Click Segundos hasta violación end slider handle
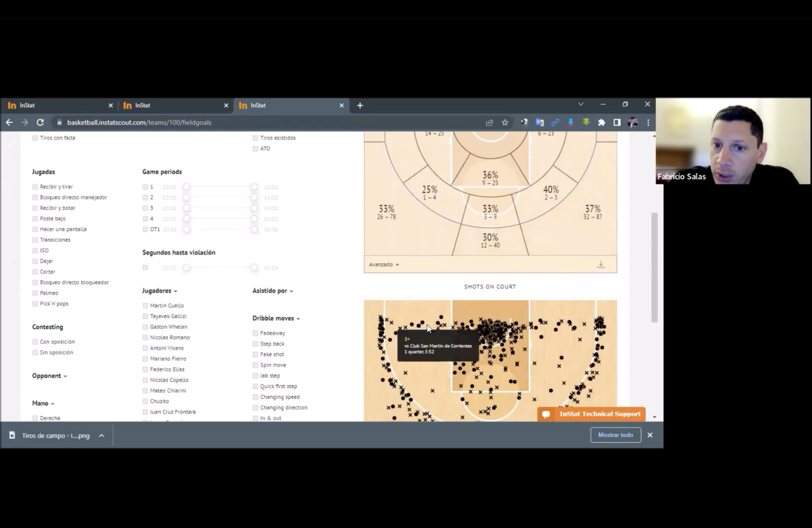The image size is (812, 528). 254,268
